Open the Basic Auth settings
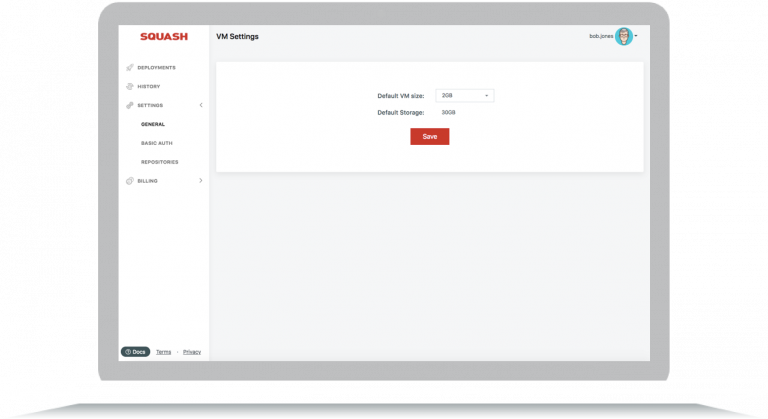Image resolution: width=768 pixels, height=419 pixels. coord(158,143)
